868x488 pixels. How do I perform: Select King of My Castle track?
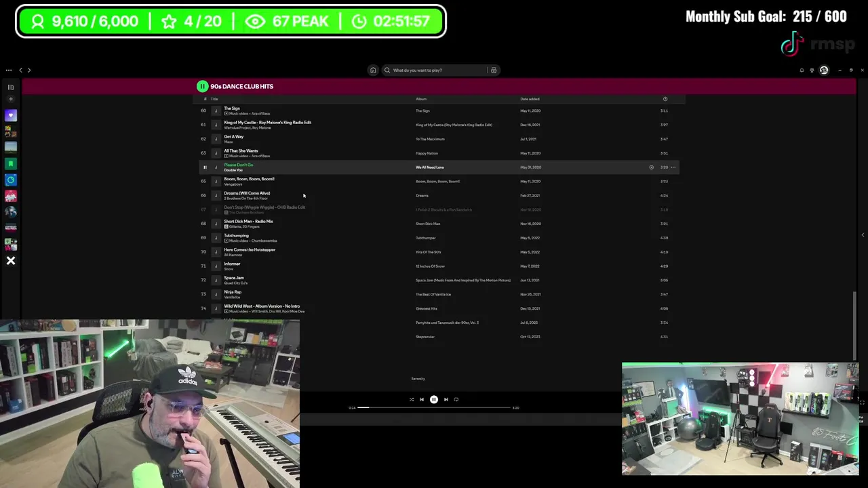pyautogui.click(x=267, y=123)
